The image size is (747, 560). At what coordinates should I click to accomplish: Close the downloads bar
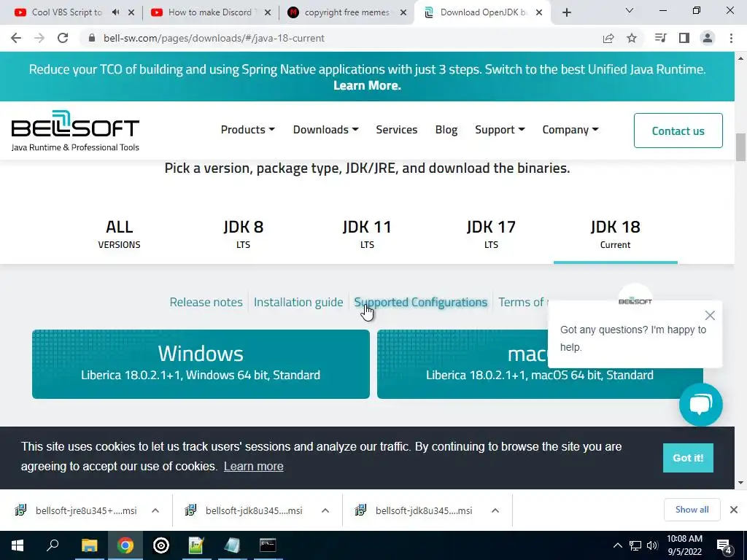(x=734, y=510)
